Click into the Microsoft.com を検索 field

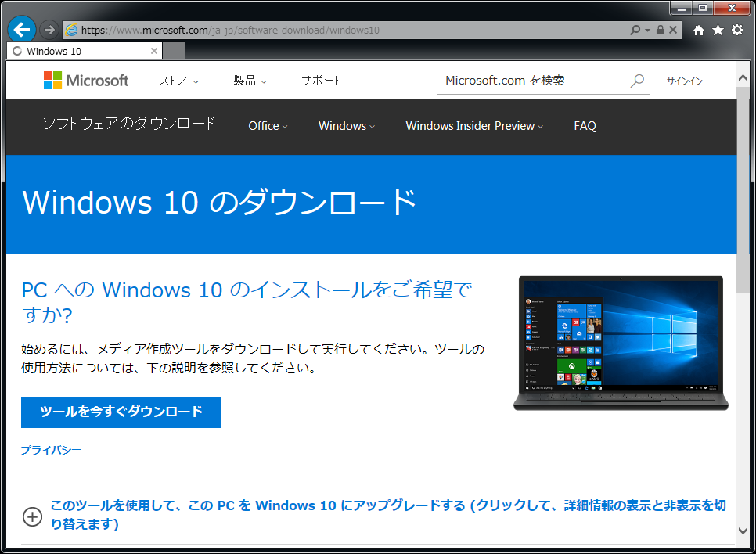(532, 80)
